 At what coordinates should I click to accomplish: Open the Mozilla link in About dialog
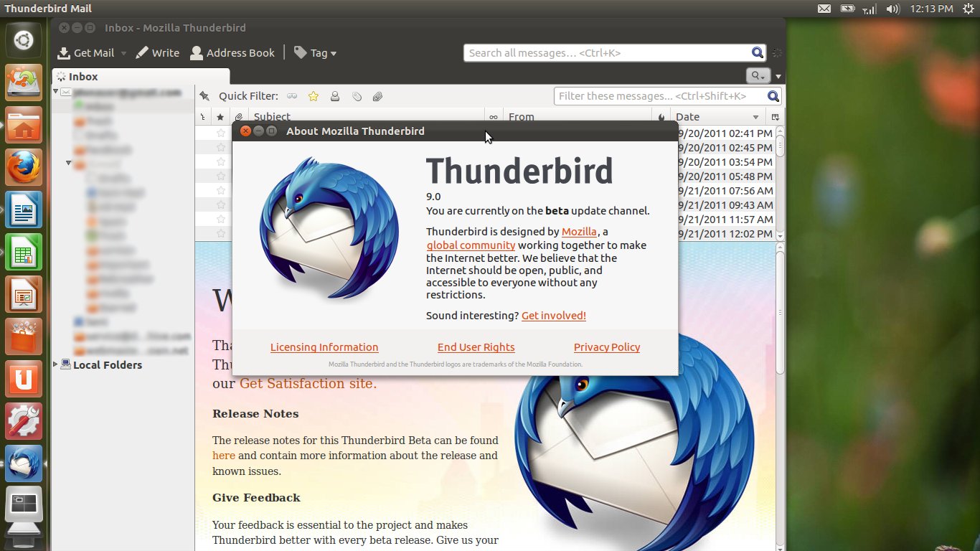click(579, 232)
